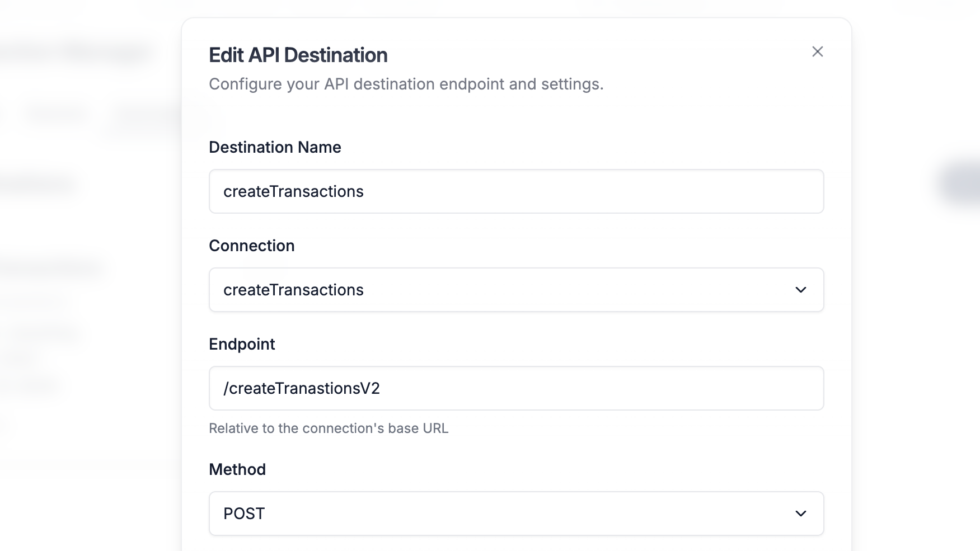Click the Method field label
Screen dimensions: 980x551
coord(237,469)
